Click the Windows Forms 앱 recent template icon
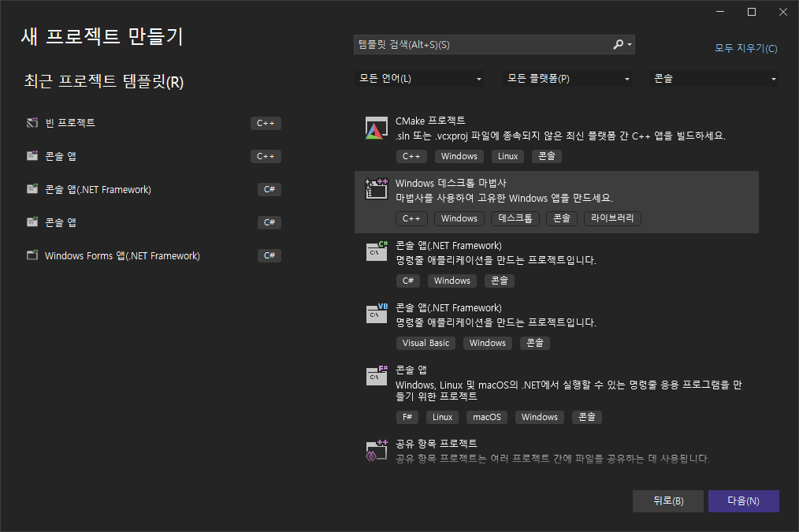Screen dimensions: 799x532 pos(32,255)
